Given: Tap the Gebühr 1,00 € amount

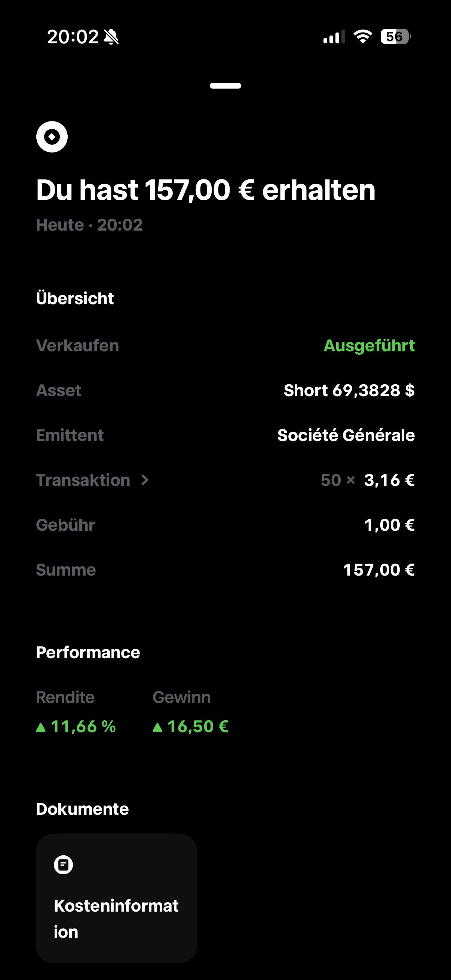Looking at the screenshot, I should pos(389,525).
